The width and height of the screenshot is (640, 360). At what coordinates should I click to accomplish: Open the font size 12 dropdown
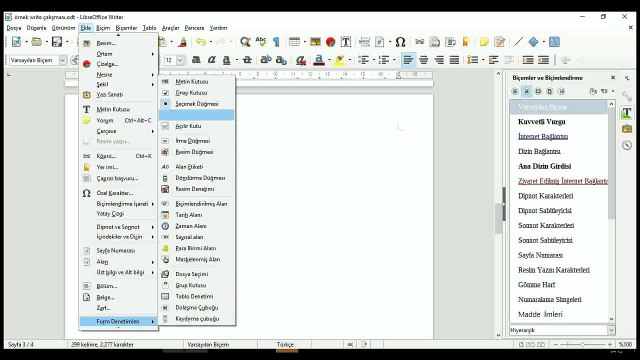(180, 60)
